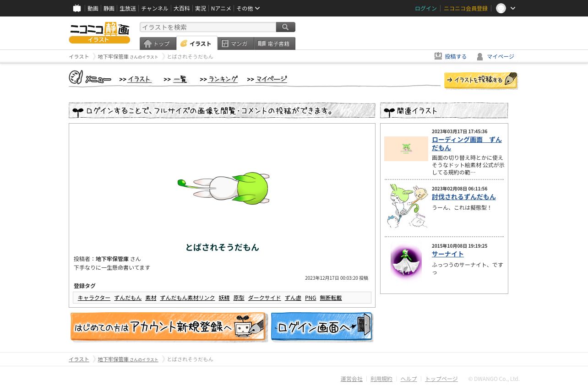Focus the イラストを検索 search field
This screenshot has height=391, width=588.
pos(208,27)
